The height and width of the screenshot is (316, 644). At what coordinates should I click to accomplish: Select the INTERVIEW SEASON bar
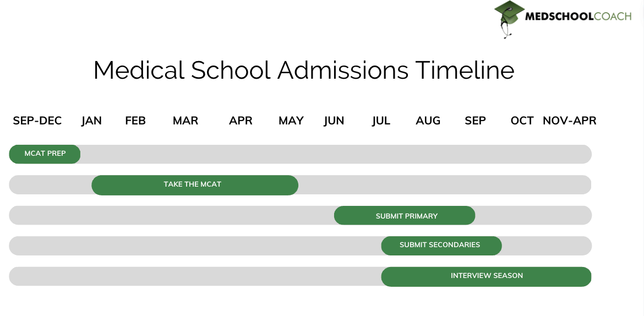[x=486, y=276]
